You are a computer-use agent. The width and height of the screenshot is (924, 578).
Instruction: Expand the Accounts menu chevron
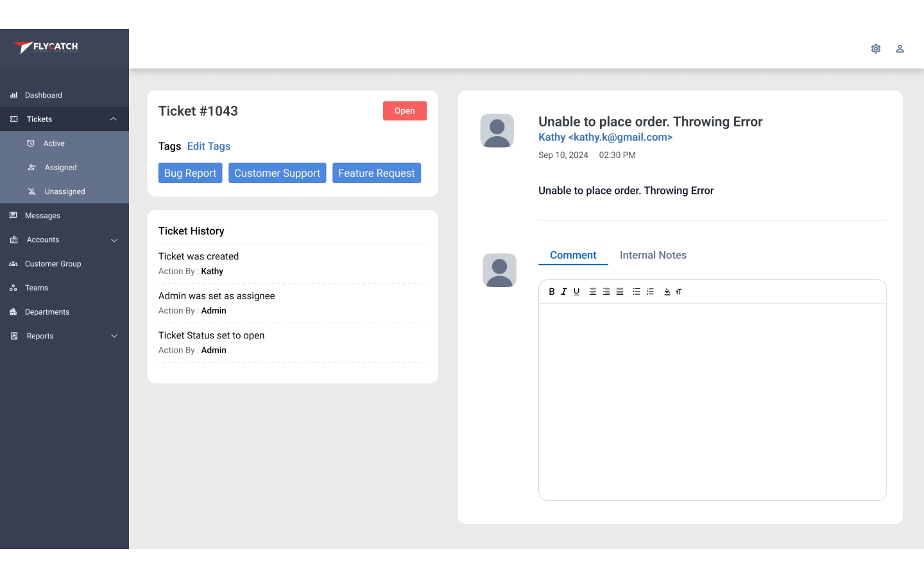(114, 240)
